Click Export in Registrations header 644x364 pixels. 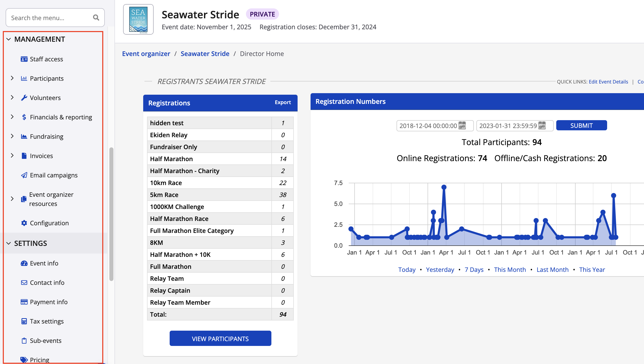[x=283, y=102]
